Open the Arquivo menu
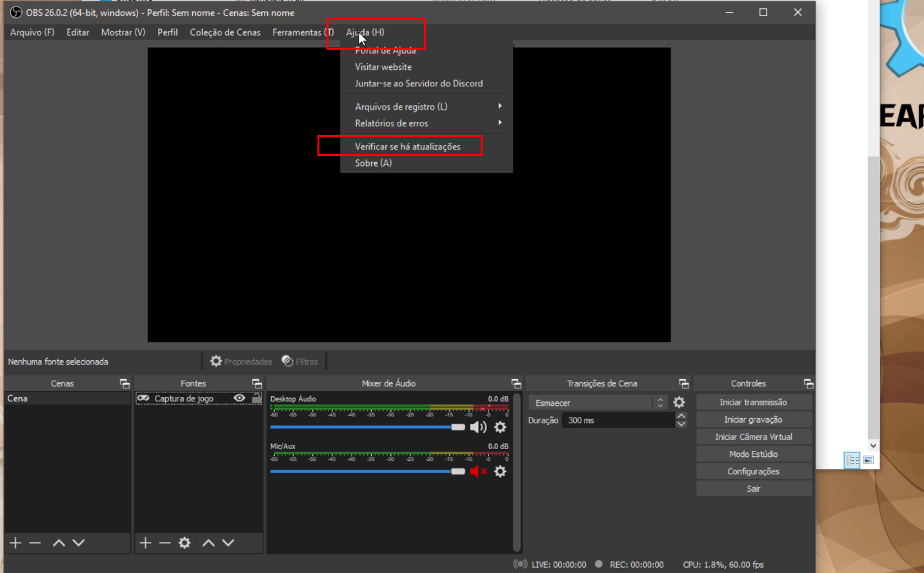 pyautogui.click(x=32, y=32)
